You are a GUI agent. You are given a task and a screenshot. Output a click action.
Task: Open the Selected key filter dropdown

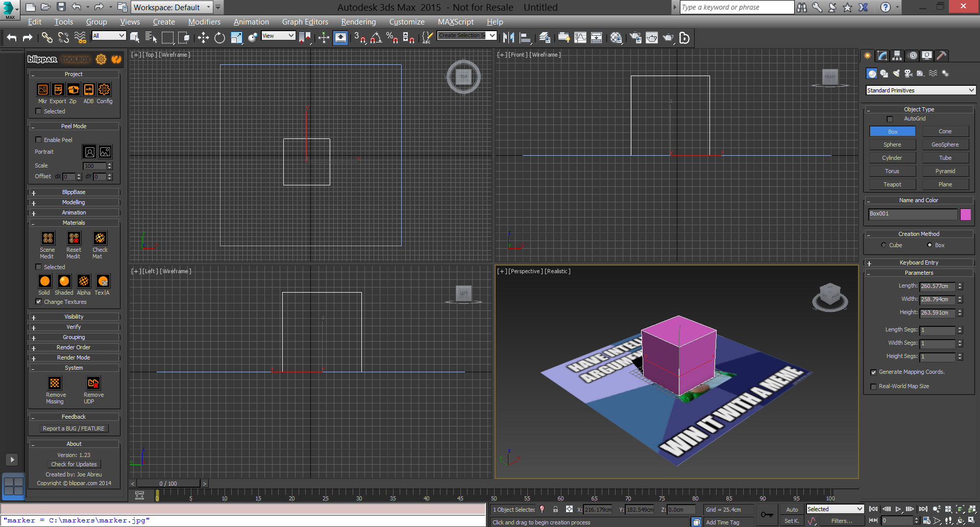coord(835,509)
